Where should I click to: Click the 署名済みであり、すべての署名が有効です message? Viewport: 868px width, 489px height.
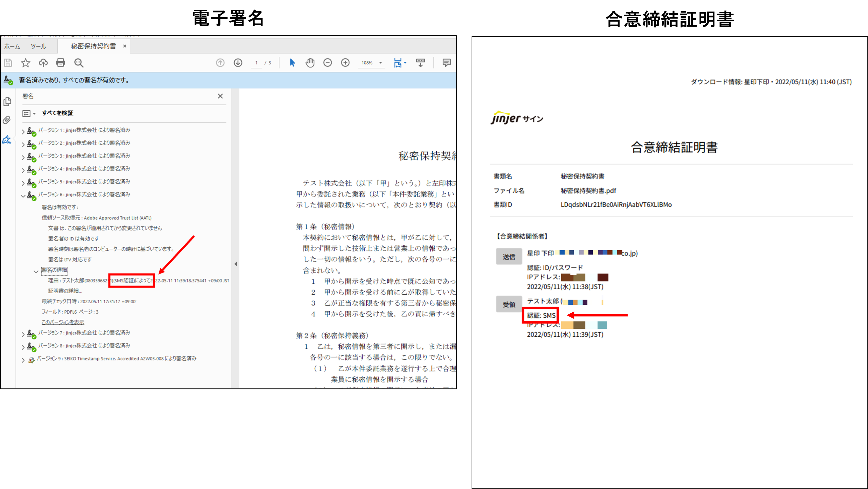pyautogui.click(x=74, y=80)
